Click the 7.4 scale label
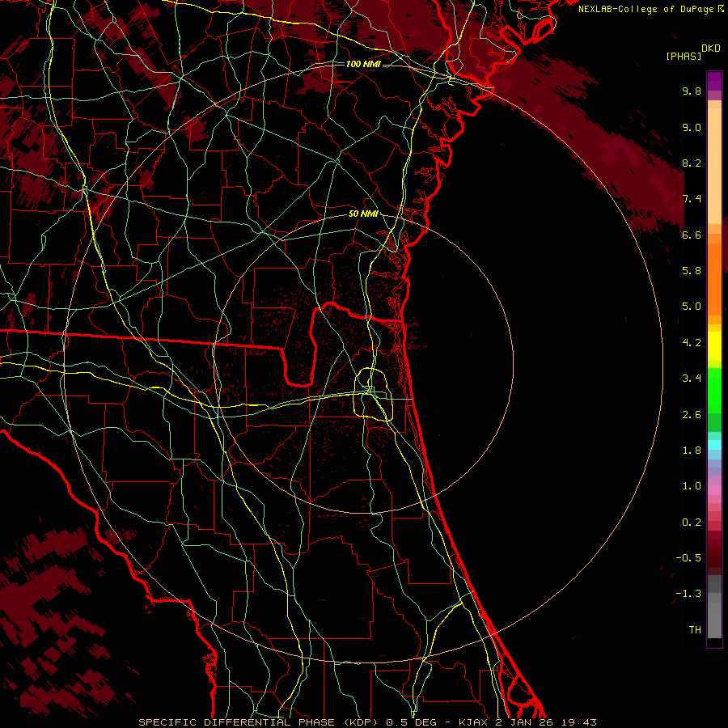 692,199
